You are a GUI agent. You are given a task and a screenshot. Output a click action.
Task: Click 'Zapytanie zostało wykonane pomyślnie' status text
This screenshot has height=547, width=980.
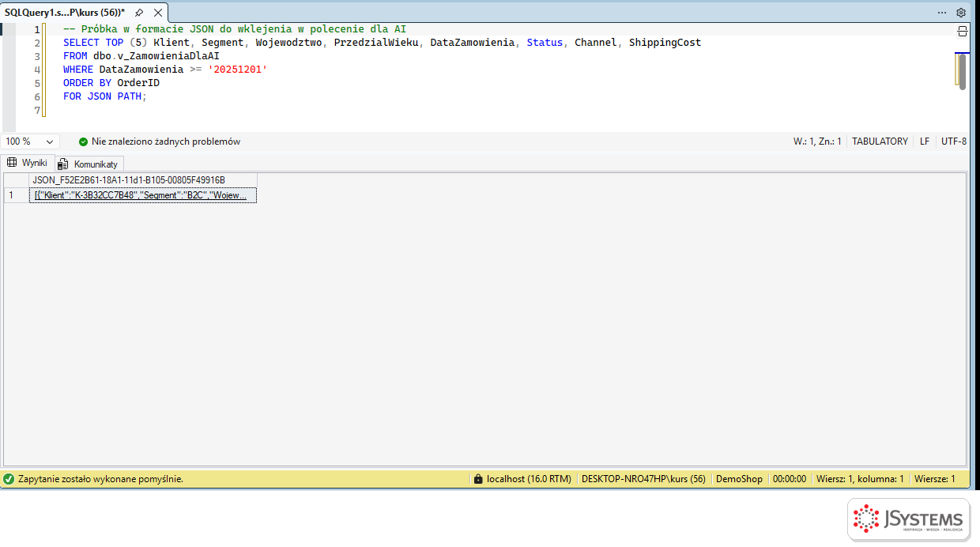100,479
